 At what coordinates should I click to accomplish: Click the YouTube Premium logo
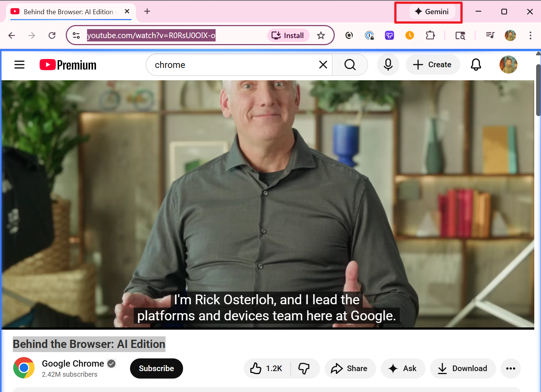pyautogui.click(x=68, y=65)
